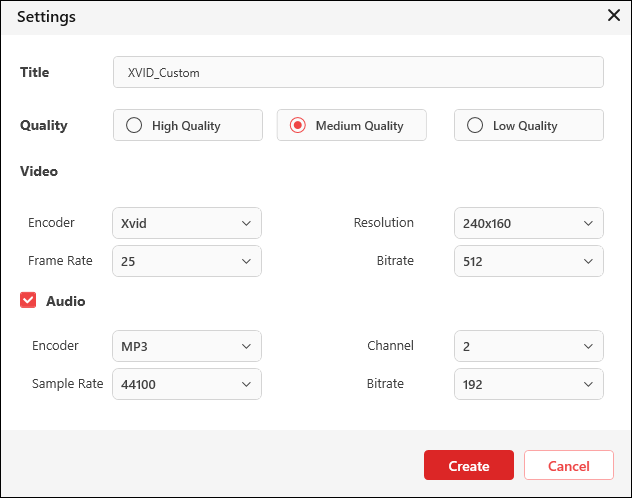The image size is (632, 498).
Task: Expand the audio Bitrate 192 dropdown
Action: [x=528, y=384]
